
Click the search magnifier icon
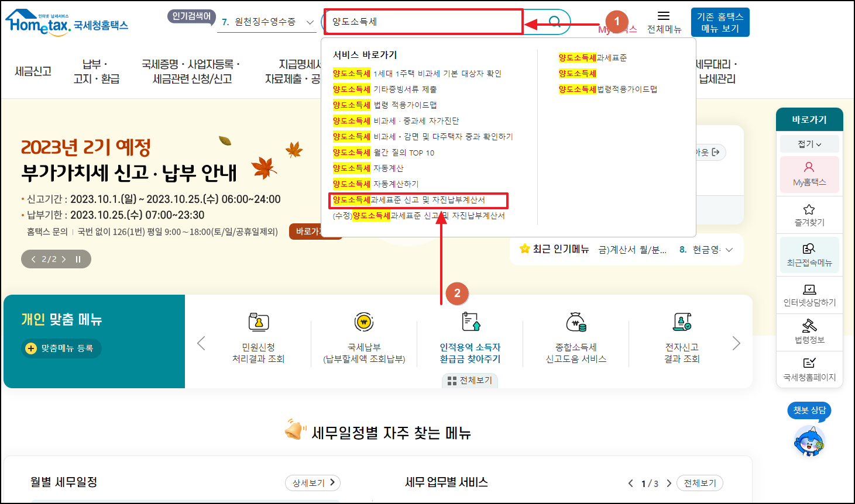coord(555,22)
